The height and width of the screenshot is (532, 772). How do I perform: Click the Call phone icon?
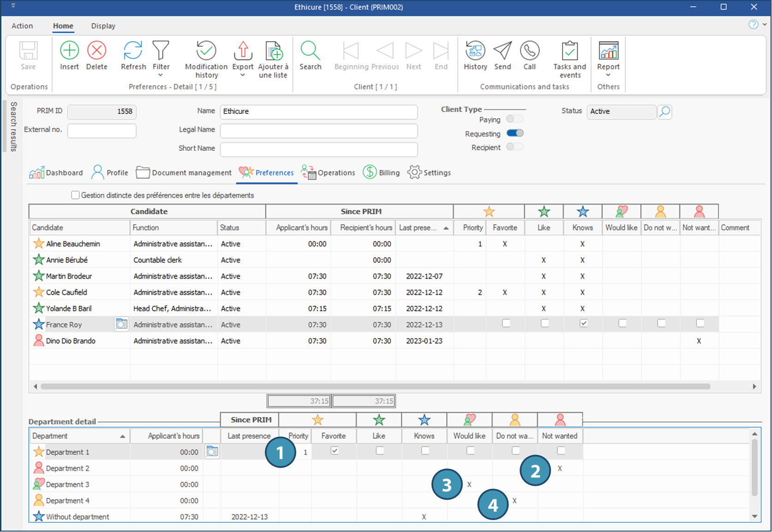tap(529, 51)
